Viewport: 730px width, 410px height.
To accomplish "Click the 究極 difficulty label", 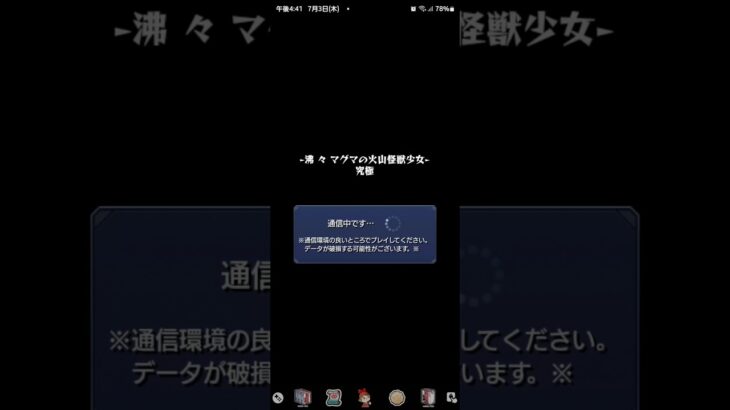I will 365,171.
